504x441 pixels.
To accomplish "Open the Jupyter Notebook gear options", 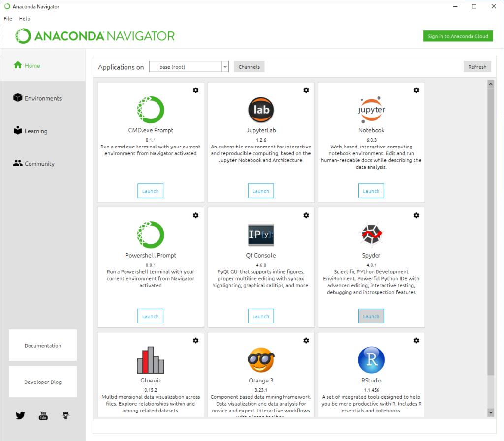I will 416,90.
